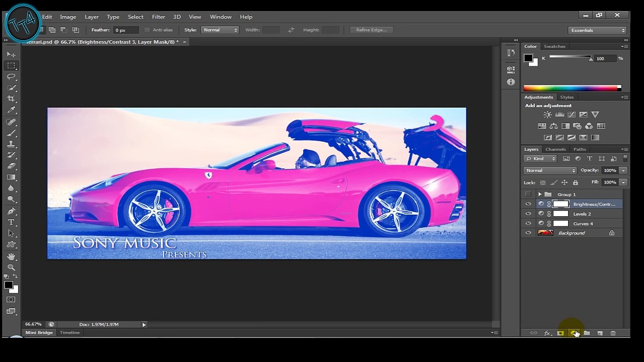Screen dimensions: 644x362
Task: Add a Photo Filter adjustment
Action: coord(577,126)
